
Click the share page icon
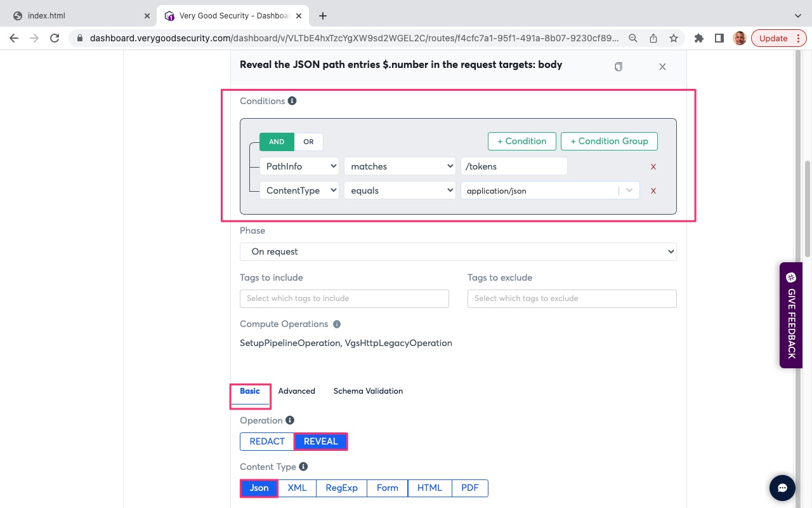click(653, 38)
